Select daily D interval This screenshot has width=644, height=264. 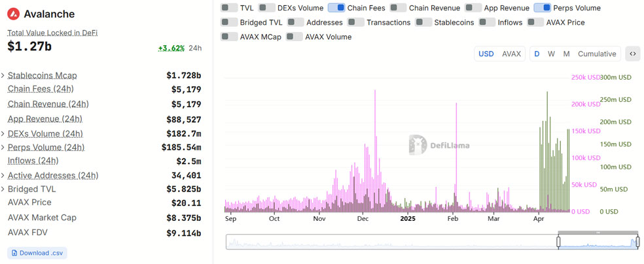click(x=537, y=54)
